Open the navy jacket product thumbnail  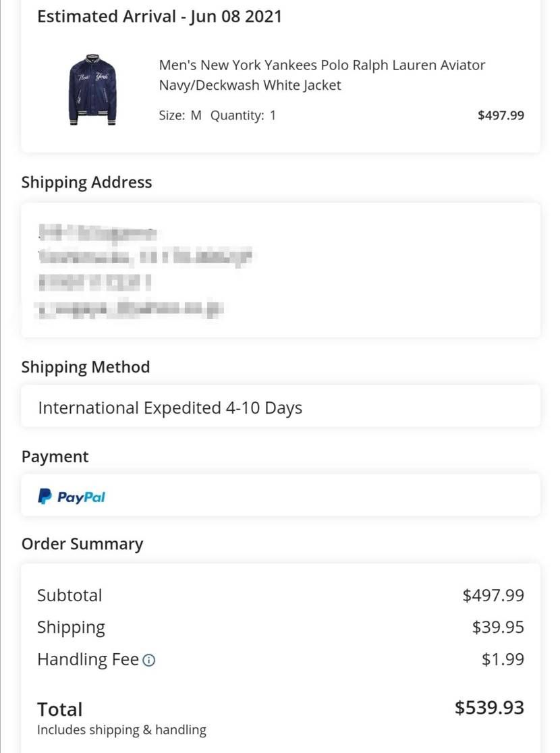coord(92,90)
